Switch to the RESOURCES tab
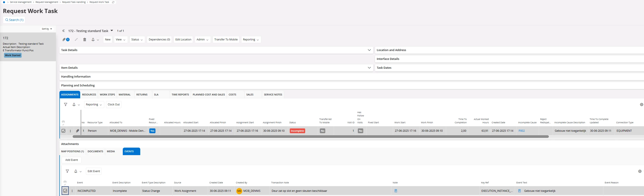This screenshot has height=196, width=644. click(x=89, y=95)
